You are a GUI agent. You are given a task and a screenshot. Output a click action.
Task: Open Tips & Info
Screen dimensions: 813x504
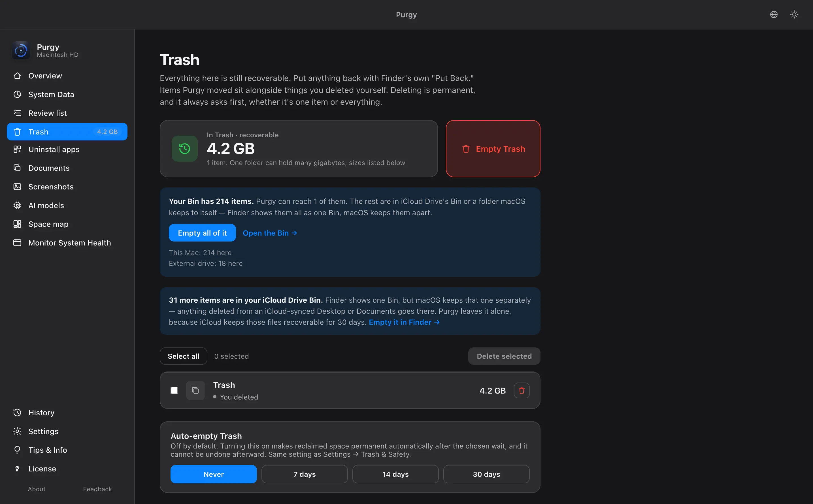pos(67,450)
